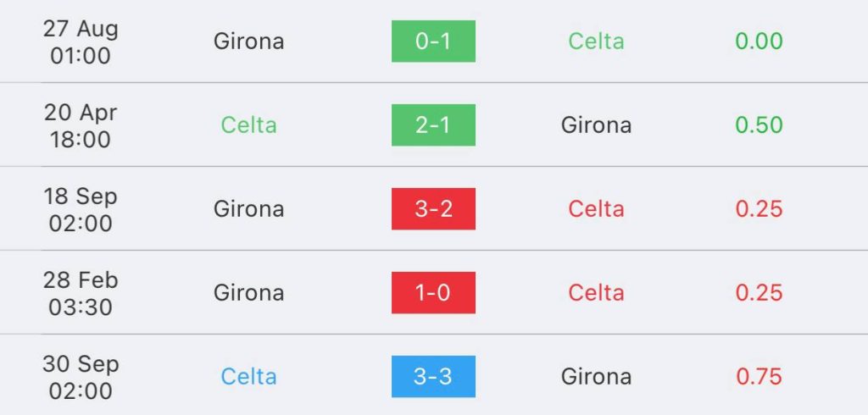Click the 30 Sep 02:00 match date
Screen dimensions: 868x415
pyautogui.click(x=81, y=377)
